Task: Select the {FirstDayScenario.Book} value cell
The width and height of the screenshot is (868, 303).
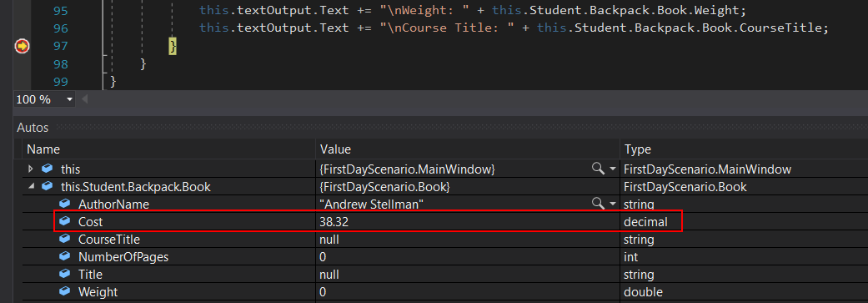Action: point(384,187)
